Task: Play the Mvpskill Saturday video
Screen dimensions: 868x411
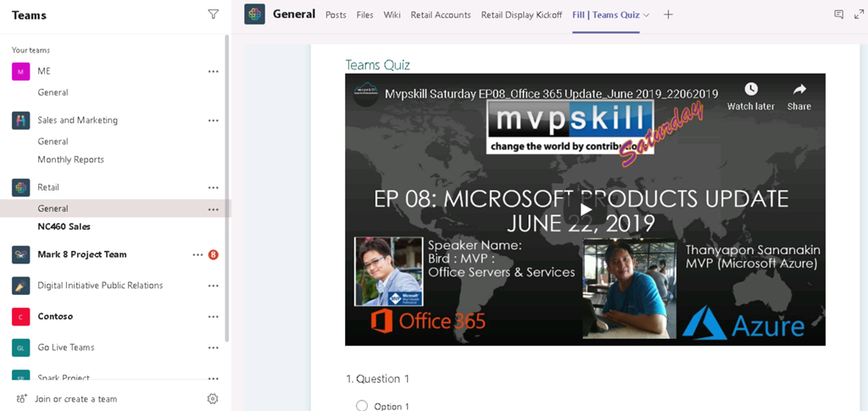Action: (x=585, y=209)
